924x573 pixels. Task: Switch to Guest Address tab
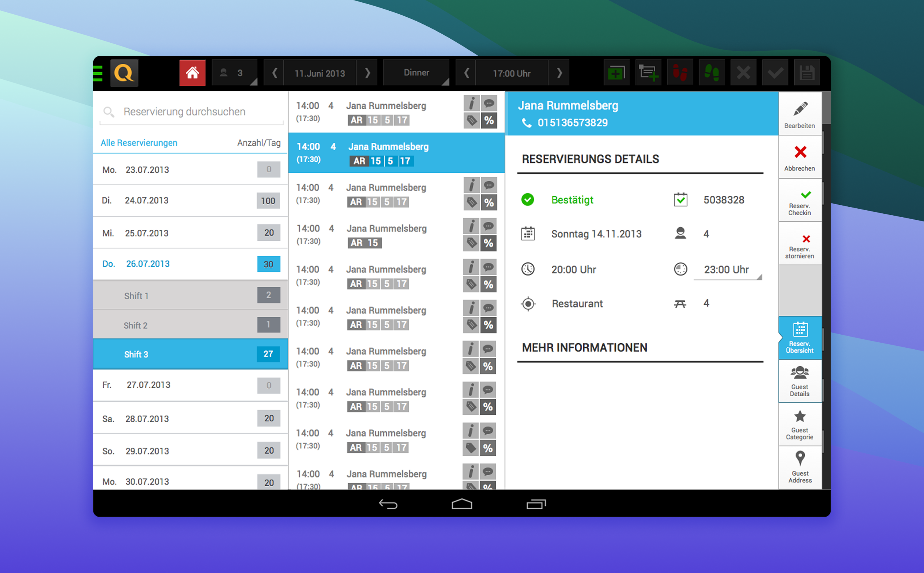coord(800,468)
